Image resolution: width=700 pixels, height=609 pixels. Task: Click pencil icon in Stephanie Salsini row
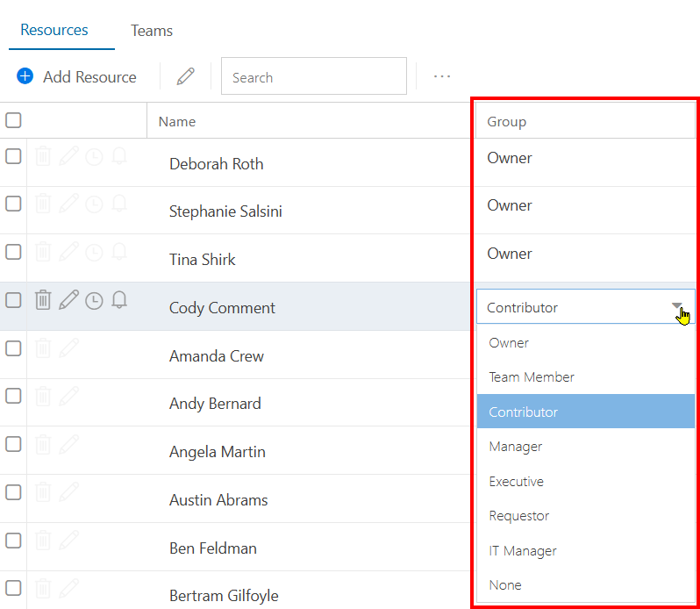(68, 204)
